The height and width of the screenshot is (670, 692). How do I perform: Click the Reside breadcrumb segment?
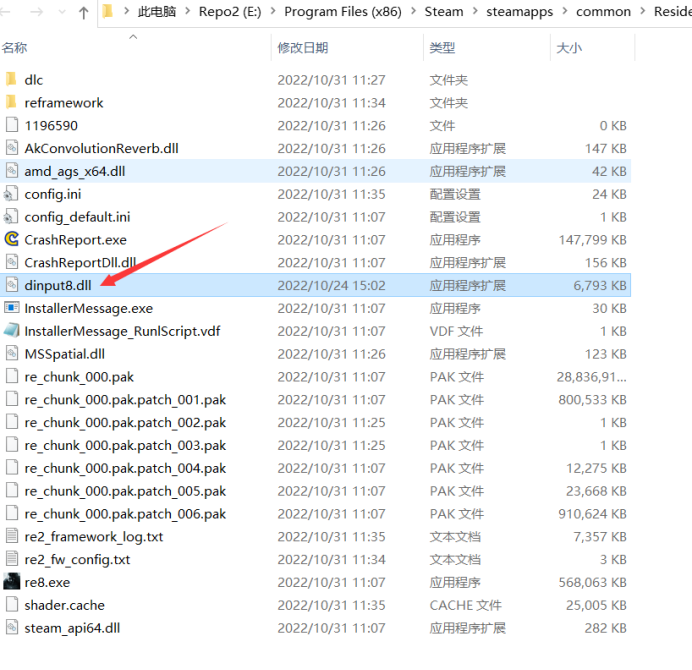point(673,11)
